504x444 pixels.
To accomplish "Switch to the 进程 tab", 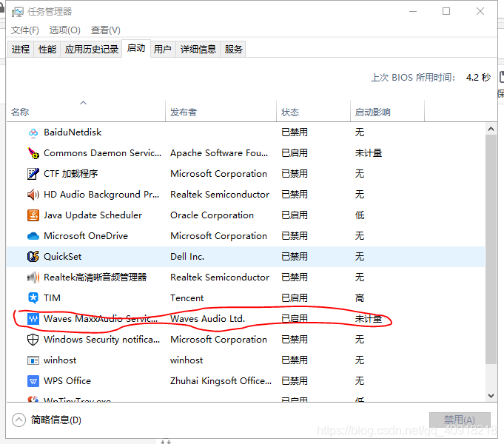I will (21, 49).
